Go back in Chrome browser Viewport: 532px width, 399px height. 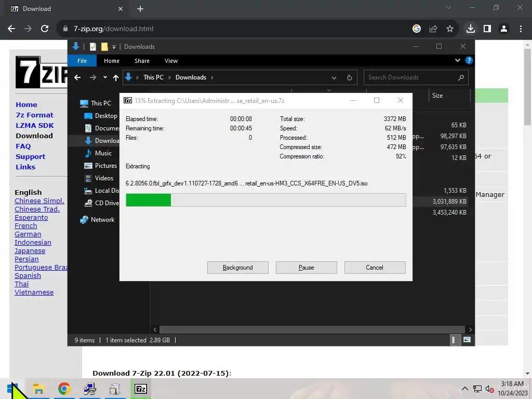(11, 29)
